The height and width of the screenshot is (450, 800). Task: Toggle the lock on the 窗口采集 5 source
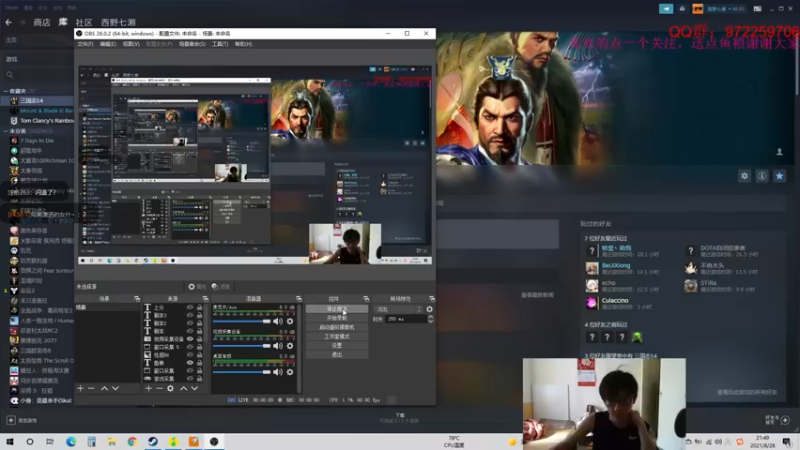click(x=199, y=347)
